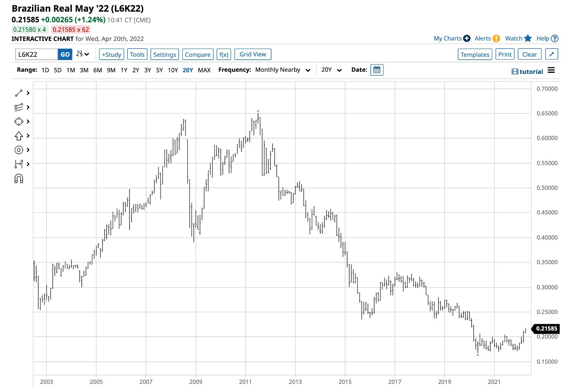The width and height of the screenshot is (570, 392).
Task: Select the 20Y range option
Action: [188, 70]
